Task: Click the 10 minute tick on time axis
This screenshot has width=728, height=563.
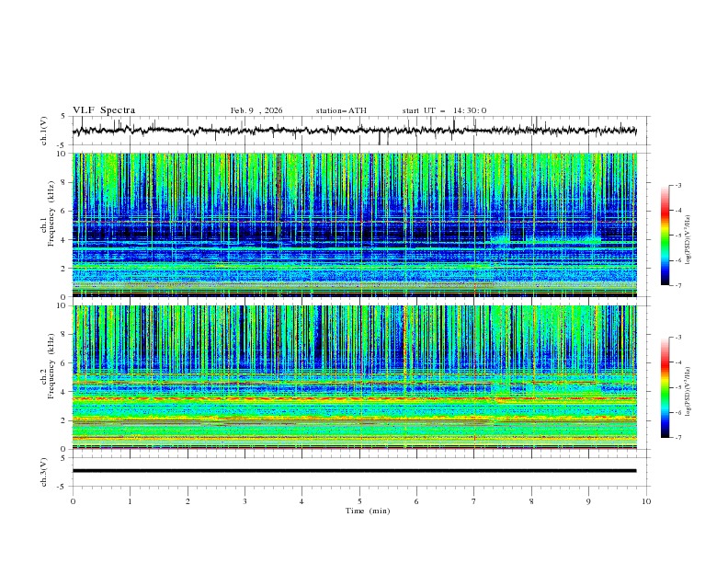Action: pyautogui.click(x=646, y=501)
